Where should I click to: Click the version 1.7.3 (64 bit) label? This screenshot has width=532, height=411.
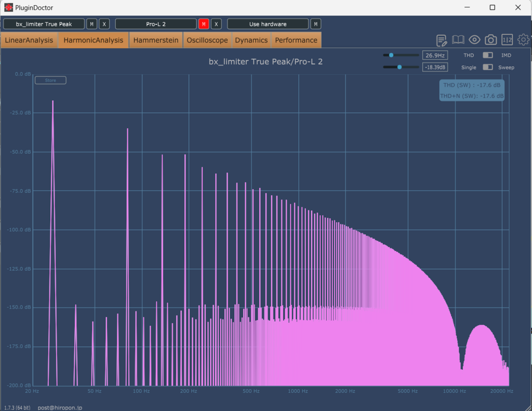[x=17, y=407]
